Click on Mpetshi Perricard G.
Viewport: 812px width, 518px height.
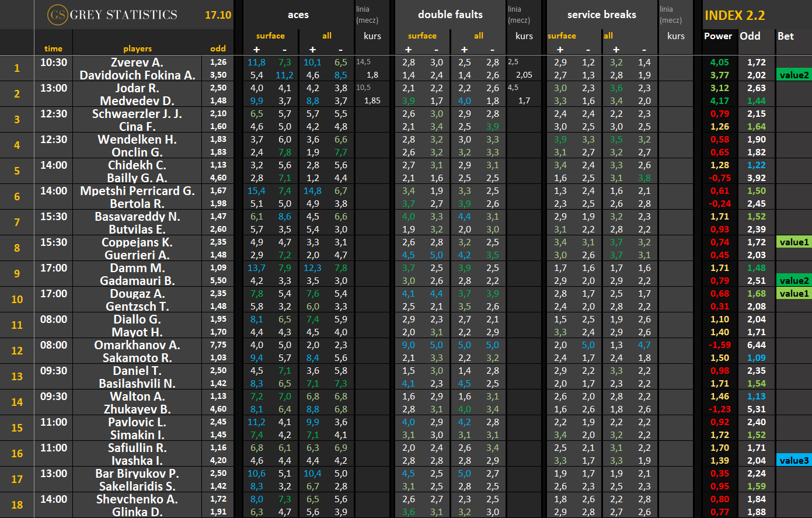[138, 191]
